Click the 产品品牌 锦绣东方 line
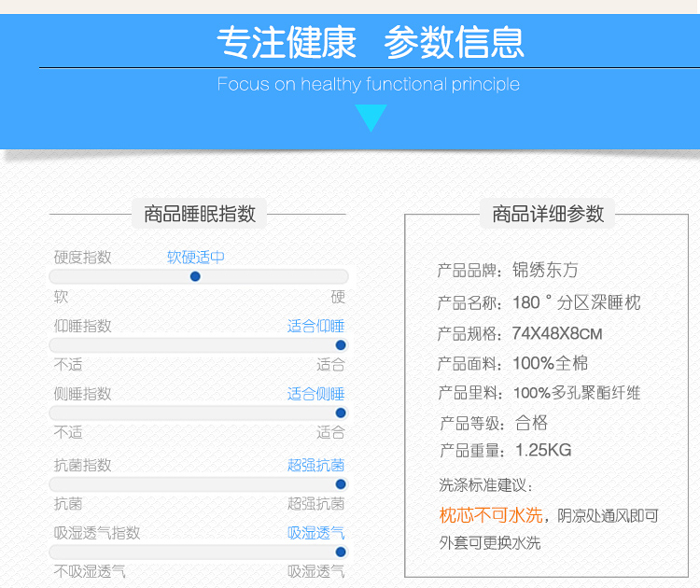Viewport: 700px width, 588px height. click(x=508, y=271)
